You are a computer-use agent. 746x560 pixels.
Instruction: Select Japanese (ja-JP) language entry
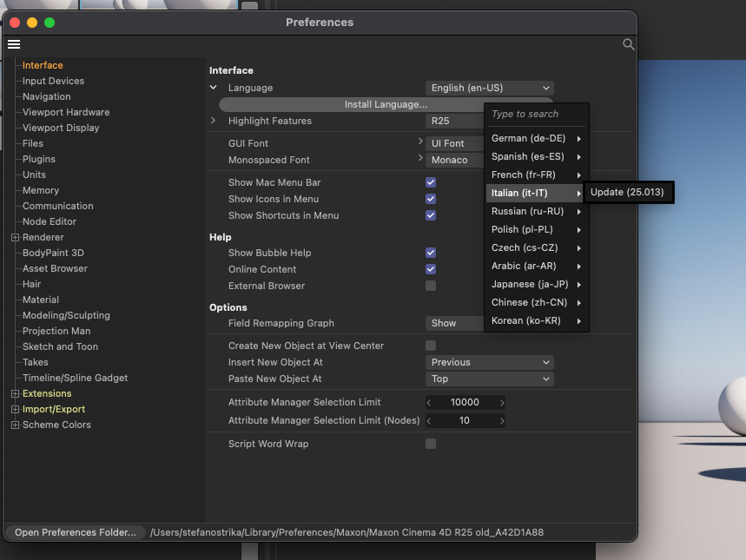[x=537, y=284]
